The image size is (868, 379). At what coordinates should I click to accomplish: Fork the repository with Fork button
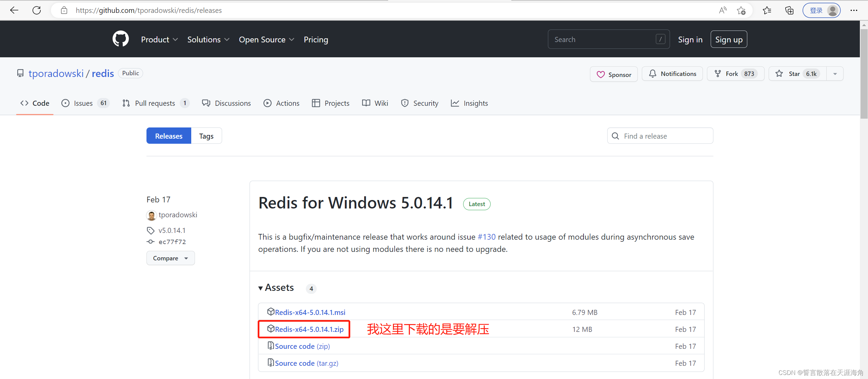(x=736, y=74)
